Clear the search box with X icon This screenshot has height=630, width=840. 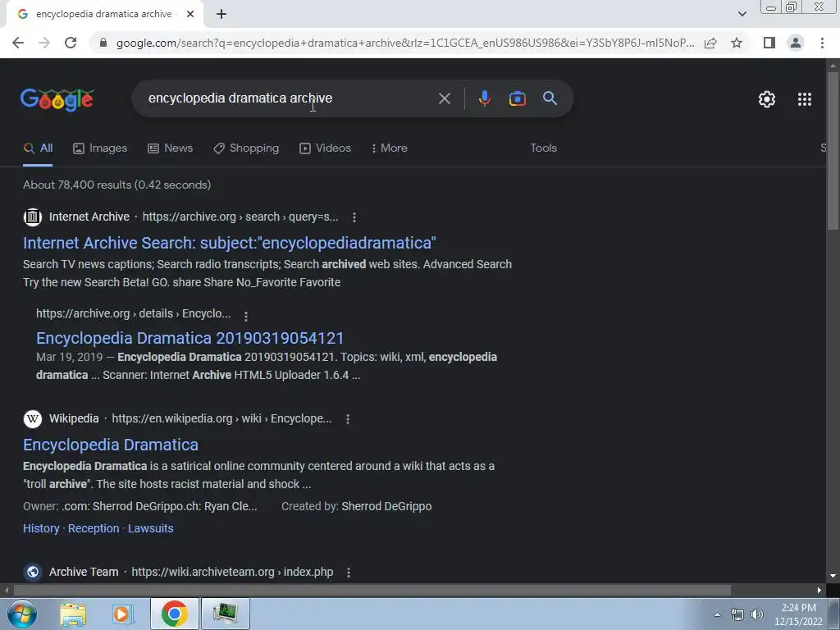coord(445,98)
